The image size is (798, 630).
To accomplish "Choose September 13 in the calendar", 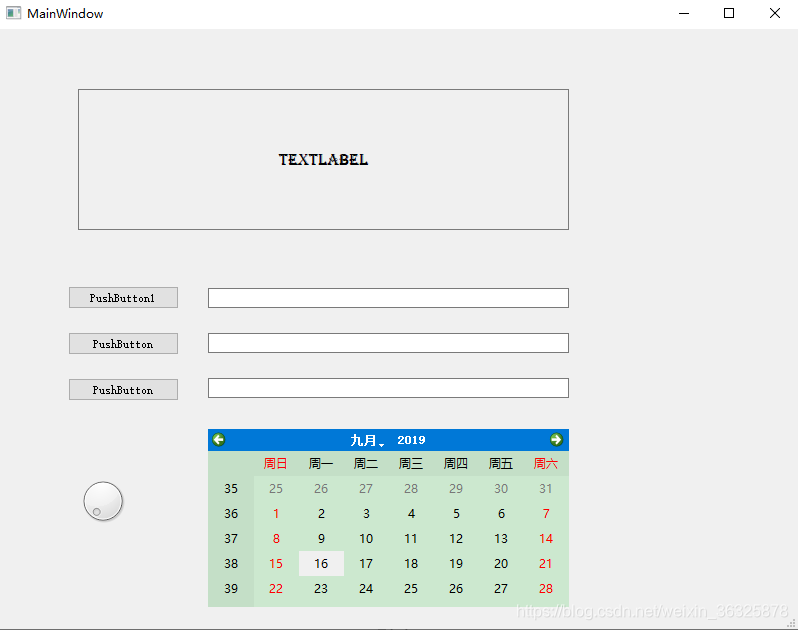I will click(501, 538).
